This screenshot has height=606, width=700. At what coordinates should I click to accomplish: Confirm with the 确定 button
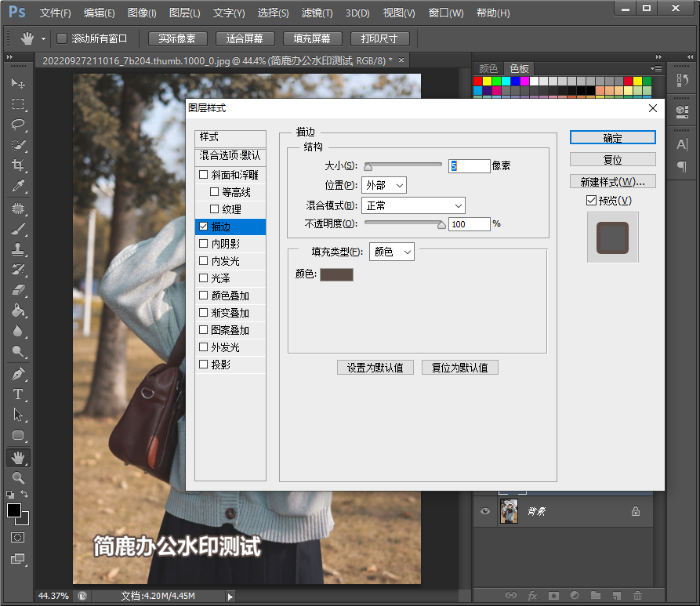[x=612, y=137]
